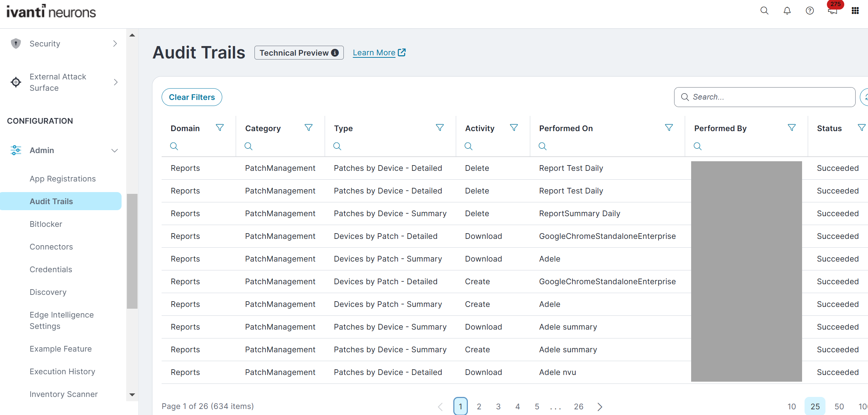Viewport: 868px width, 415px height.
Task: Click search icon under Type column
Action: tap(337, 146)
